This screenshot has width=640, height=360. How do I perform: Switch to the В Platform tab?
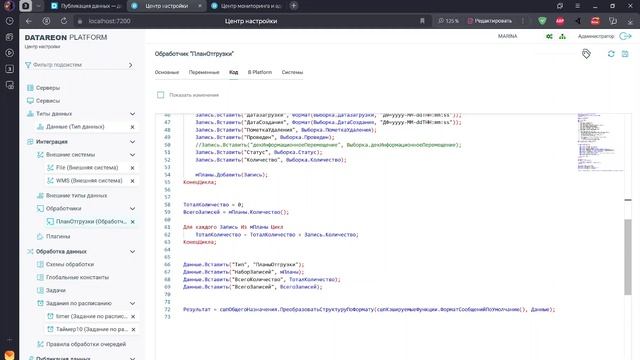click(260, 72)
